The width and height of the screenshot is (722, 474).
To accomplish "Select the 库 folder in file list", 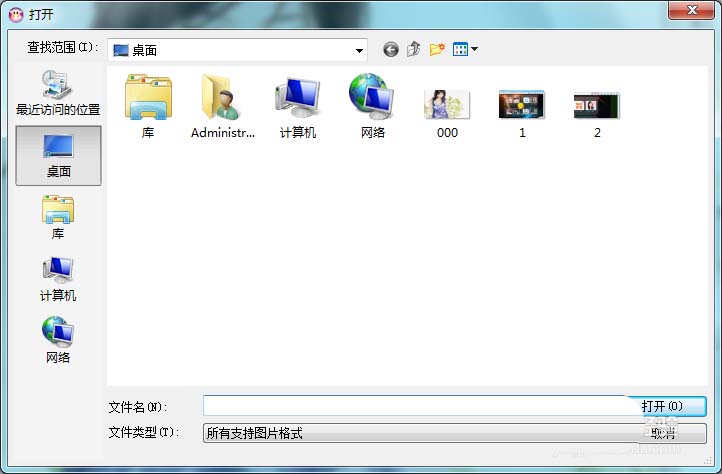I will pos(148,106).
